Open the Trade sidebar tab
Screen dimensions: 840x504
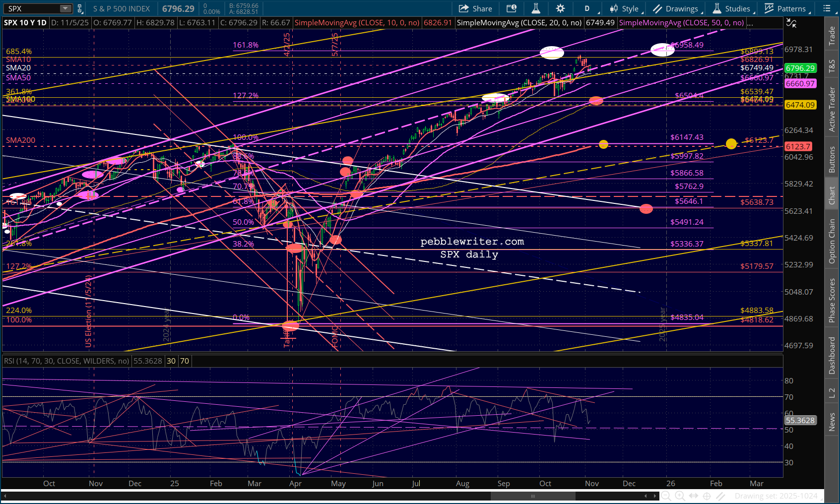coord(832,36)
